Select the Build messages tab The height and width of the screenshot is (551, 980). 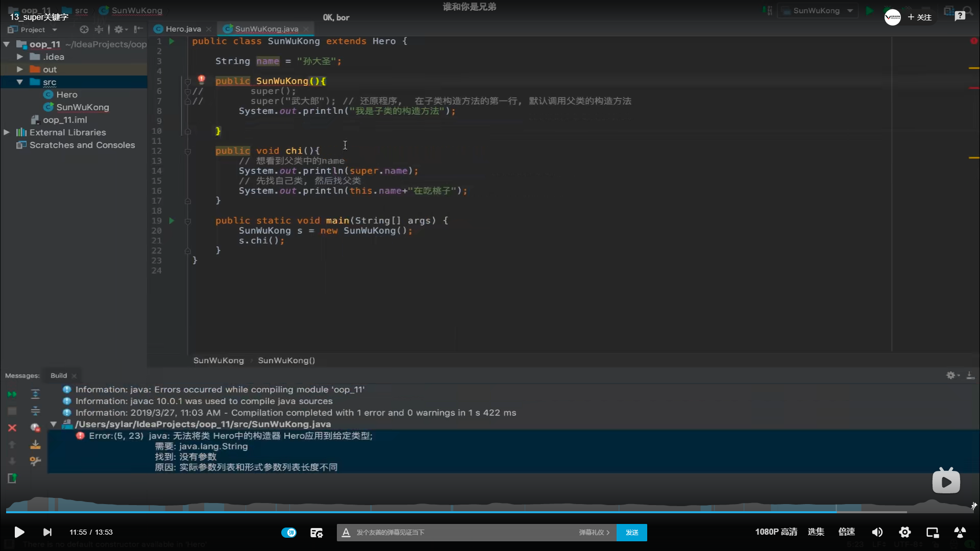click(x=59, y=375)
